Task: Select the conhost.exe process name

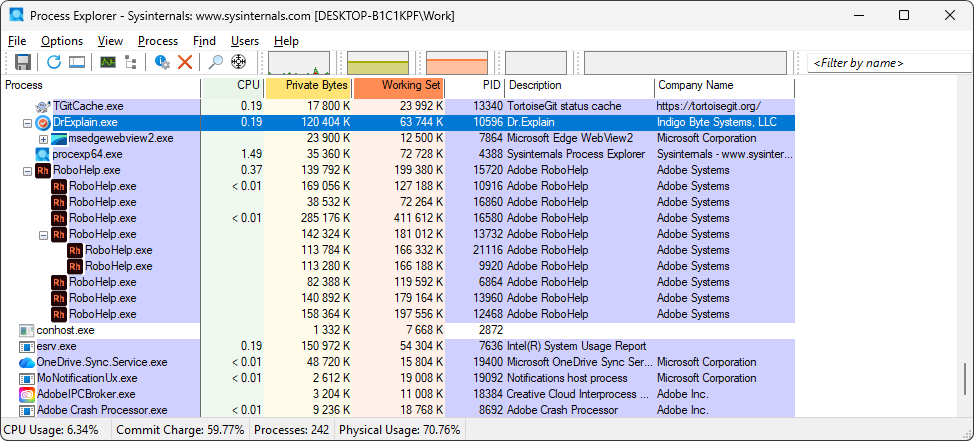Action: tap(66, 330)
